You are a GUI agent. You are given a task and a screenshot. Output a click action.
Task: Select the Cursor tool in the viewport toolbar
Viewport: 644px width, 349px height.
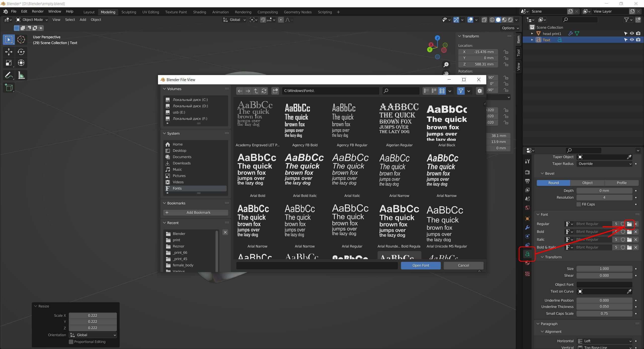(x=21, y=40)
